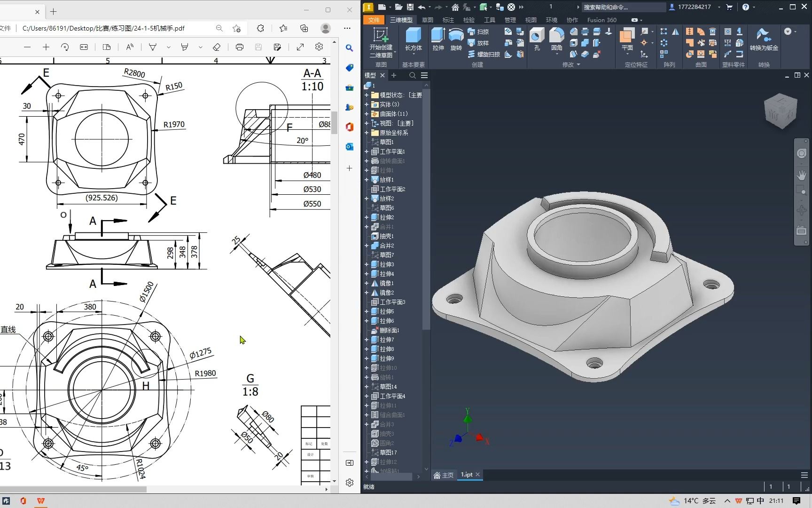
Task: Go to the 主页 home tab button
Action: click(444, 475)
